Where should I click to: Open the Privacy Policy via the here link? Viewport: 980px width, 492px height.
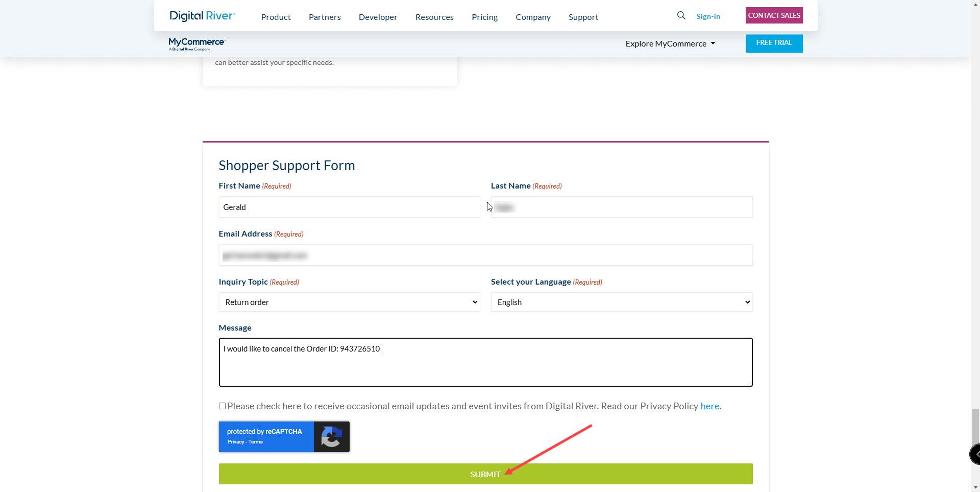tap(710, 406)
